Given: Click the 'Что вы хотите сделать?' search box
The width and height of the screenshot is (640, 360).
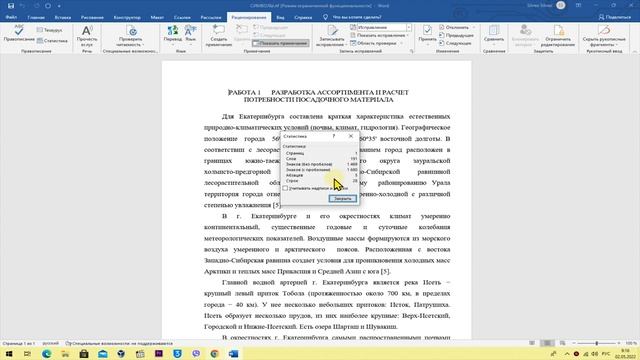Looking at the screenshot, I should 353,17.
